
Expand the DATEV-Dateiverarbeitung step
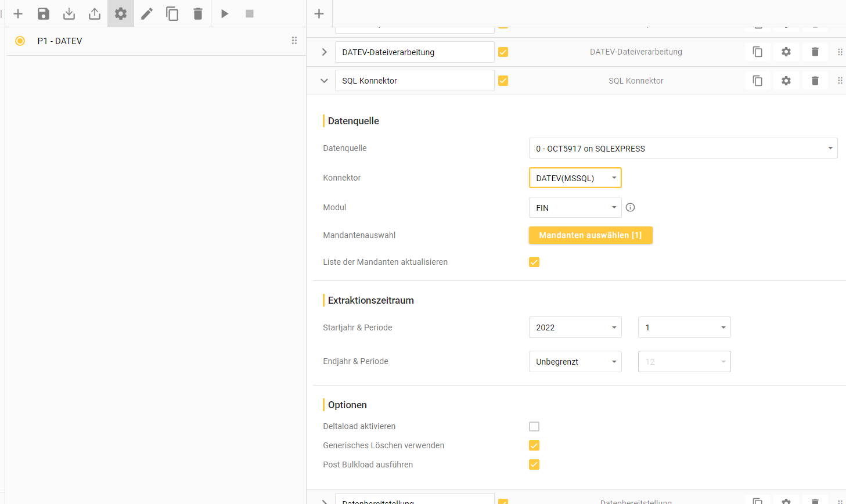(x=323, y=52)
